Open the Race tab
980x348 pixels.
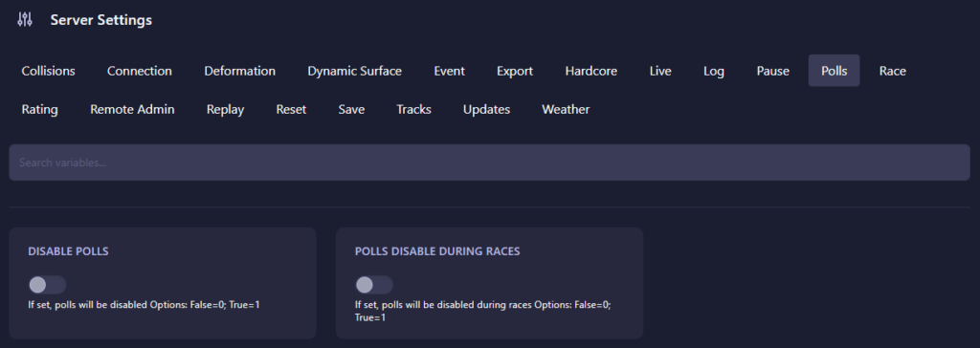point(893,71)
